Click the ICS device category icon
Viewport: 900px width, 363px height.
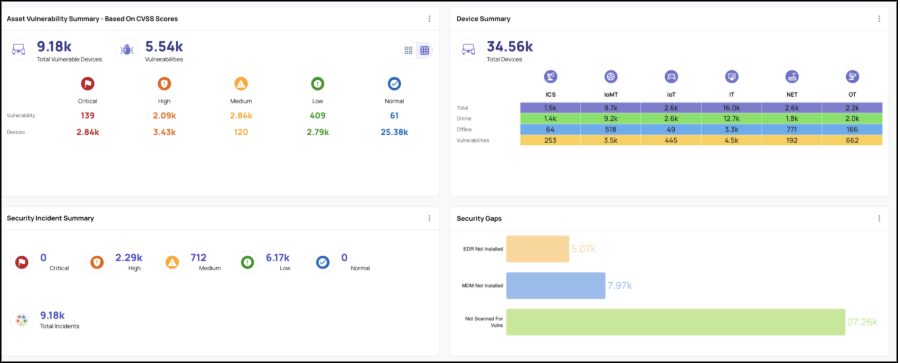pos(550,76)
